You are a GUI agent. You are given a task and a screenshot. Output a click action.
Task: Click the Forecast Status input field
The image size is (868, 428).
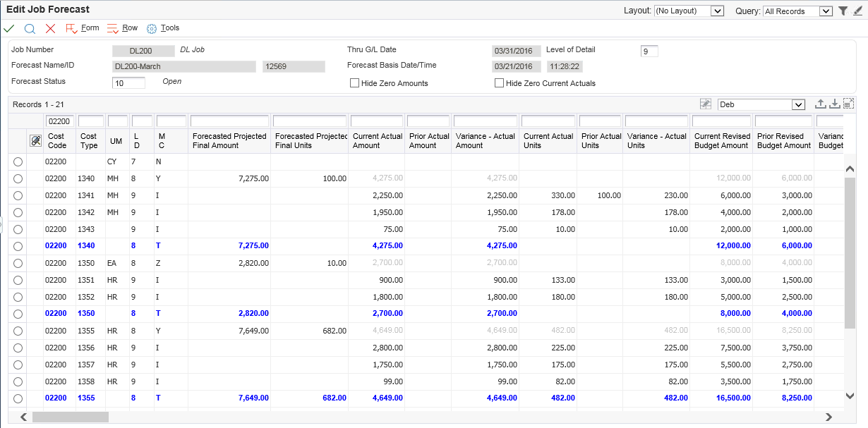pyautogui.click(x=128, y=83)
